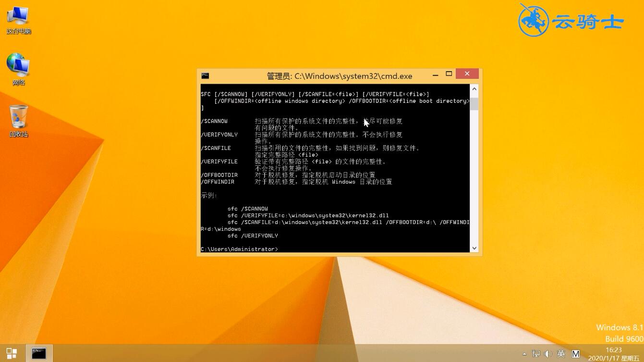Click the C:\Users\Administrator> prompt line
644x362 pixels.
pos(239,249)
